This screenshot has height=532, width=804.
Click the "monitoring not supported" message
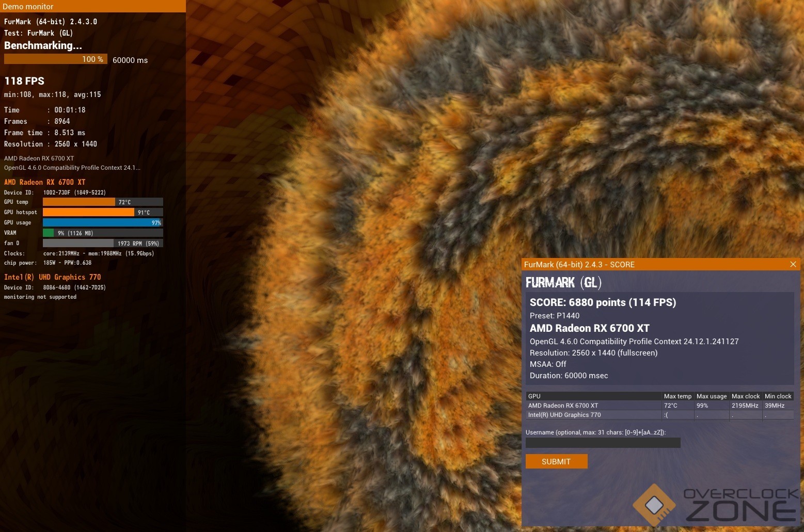click(x=40, y=297)
